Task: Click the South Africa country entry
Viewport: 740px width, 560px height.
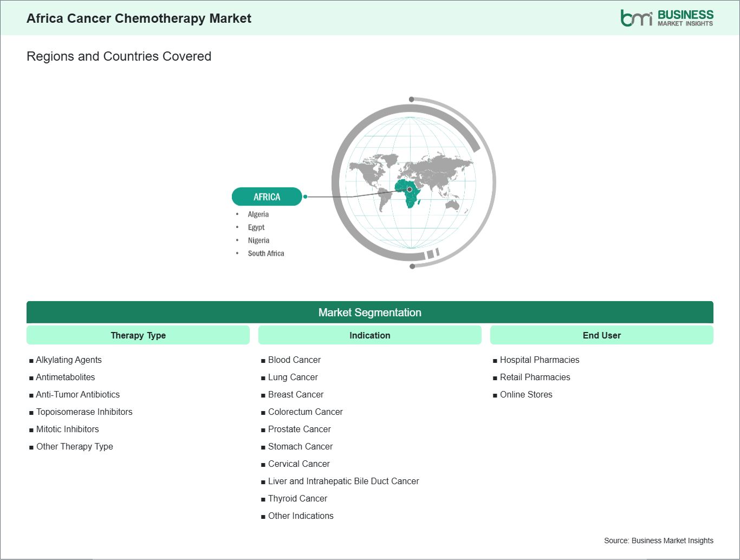Action: pos(265,253)
